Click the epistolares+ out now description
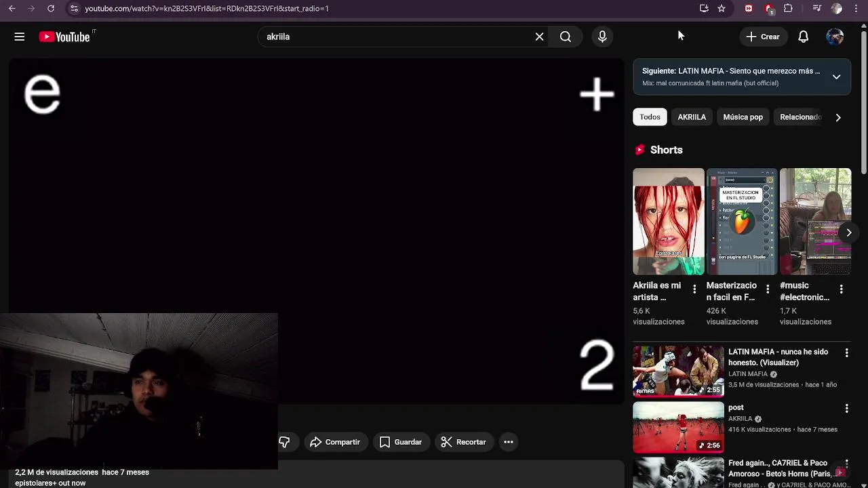Screen dimensions: 868x488 [50, 483]
